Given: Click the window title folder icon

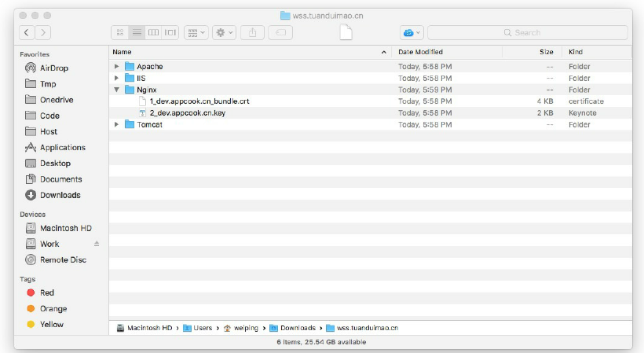Looking at the screenshot, I should tap(285, 16).
